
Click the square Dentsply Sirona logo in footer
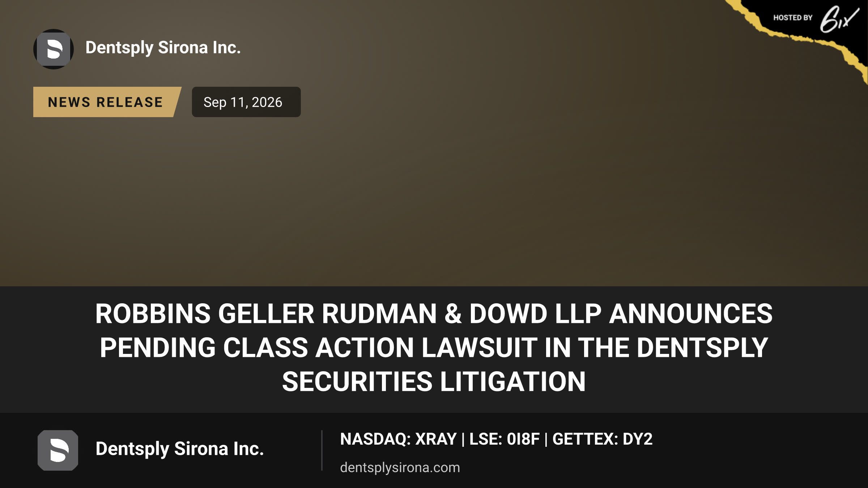coord(58,450)
